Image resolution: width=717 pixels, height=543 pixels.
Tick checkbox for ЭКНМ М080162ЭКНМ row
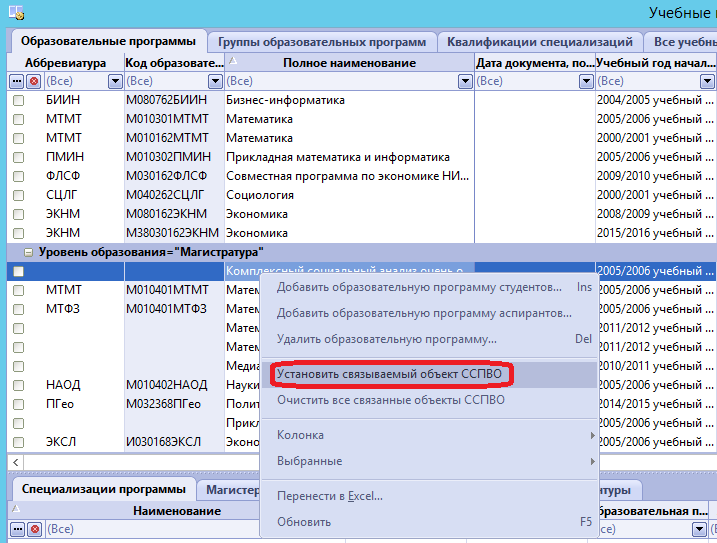pyautogui.click(x=18, y=214)
